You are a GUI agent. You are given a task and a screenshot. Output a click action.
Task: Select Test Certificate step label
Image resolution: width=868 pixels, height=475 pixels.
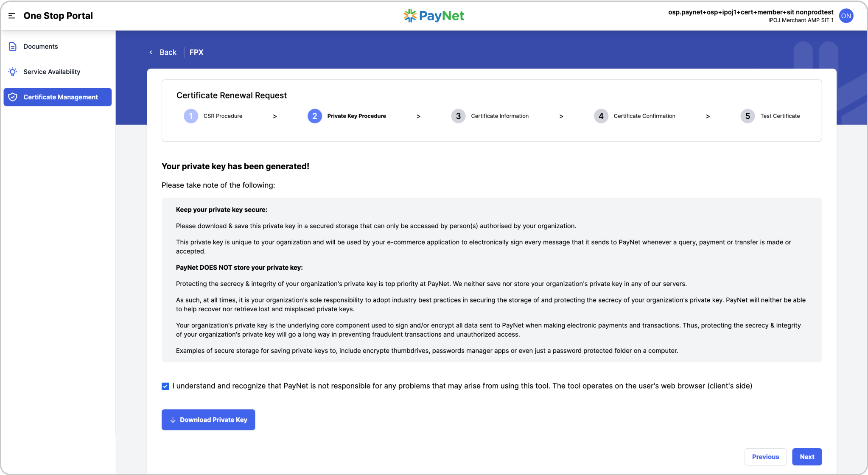[780, 116]
